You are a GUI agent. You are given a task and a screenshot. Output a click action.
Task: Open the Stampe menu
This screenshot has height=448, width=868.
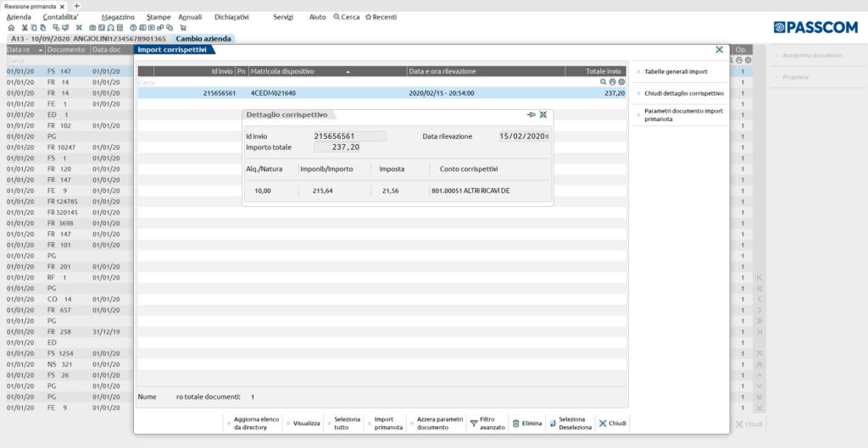159,17
